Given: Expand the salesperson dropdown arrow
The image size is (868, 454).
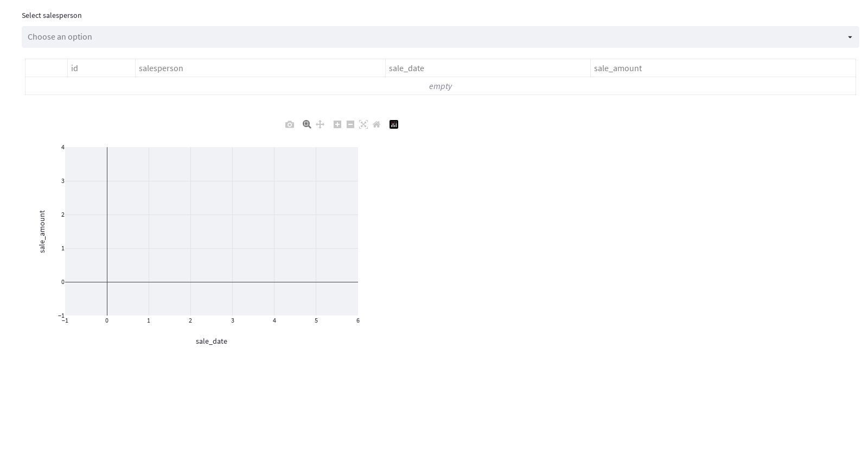Looking at the screenshot, I should (850, 37).
